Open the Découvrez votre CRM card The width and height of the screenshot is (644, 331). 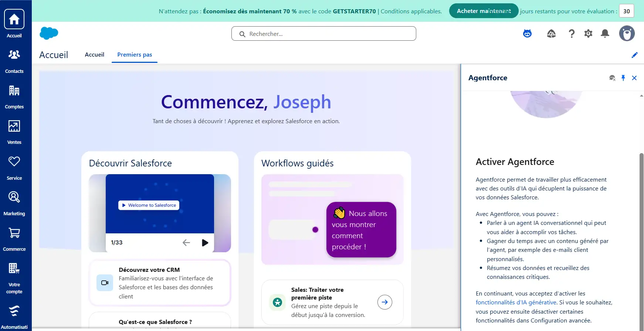pyautogui.click(x=160, y=283)
